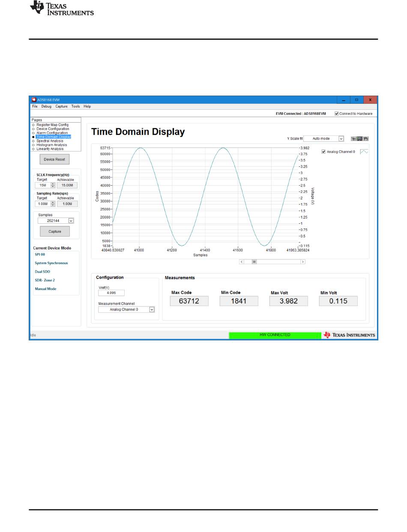Click the Manual Mode text

[45, 289]
